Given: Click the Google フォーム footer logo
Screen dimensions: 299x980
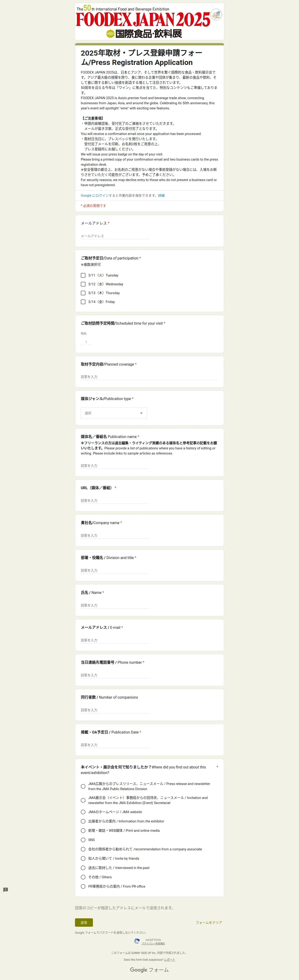Looking at the screenshot, I should pos(149,970).
